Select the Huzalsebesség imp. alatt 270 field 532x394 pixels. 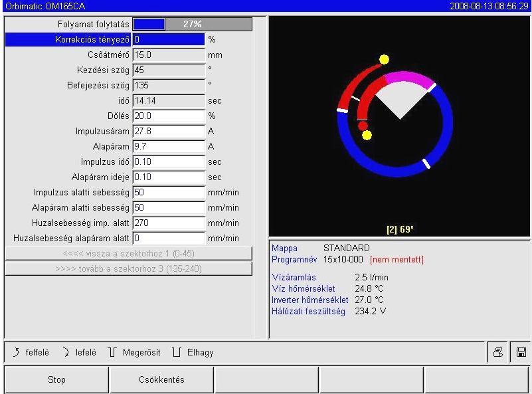click(x=169, y=223)
